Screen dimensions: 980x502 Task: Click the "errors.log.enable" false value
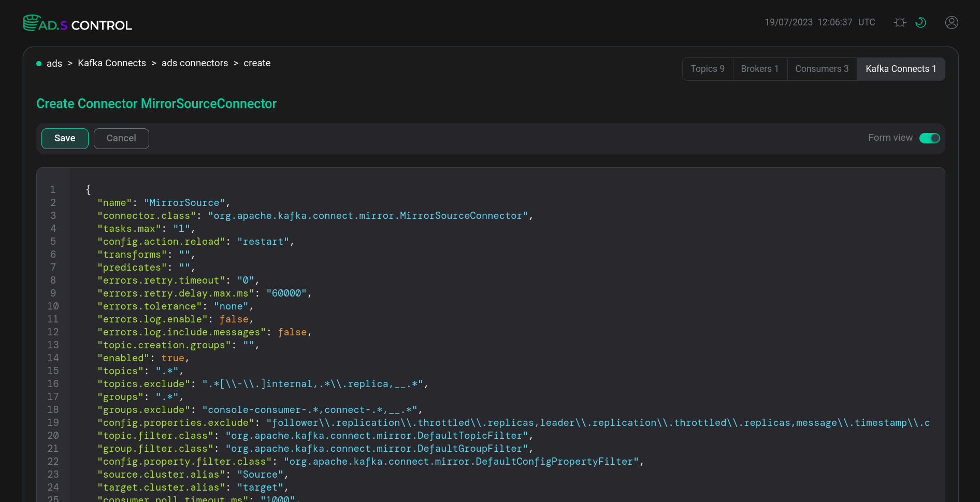(234, 319)
